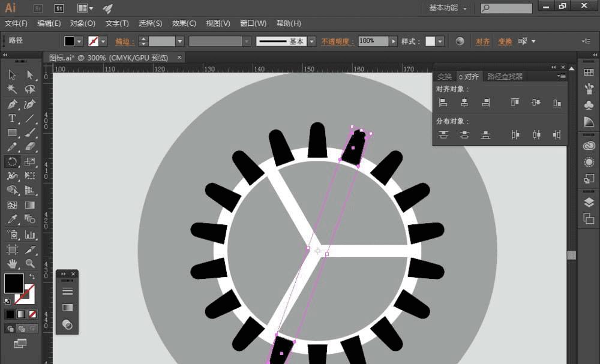Viewport: 600px width, 364px height.
Task: Select the Pen tool
Action: (x=12, y=104)
